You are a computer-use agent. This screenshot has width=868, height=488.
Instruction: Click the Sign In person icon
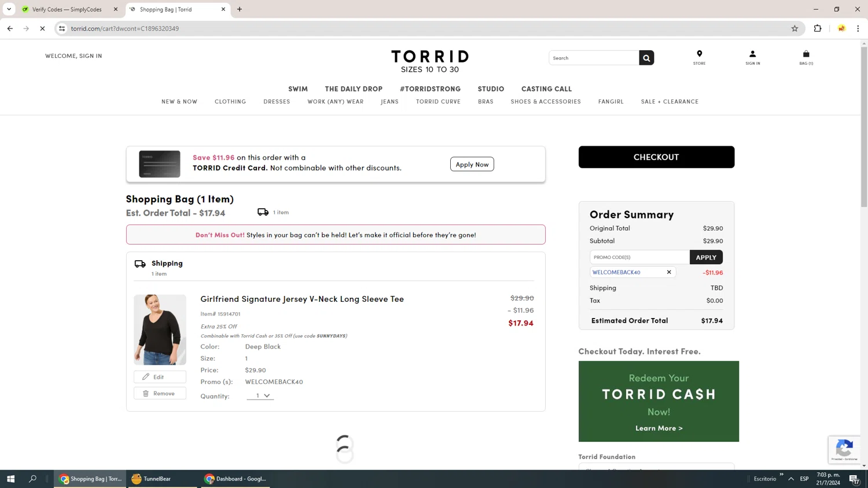(752, 57)
